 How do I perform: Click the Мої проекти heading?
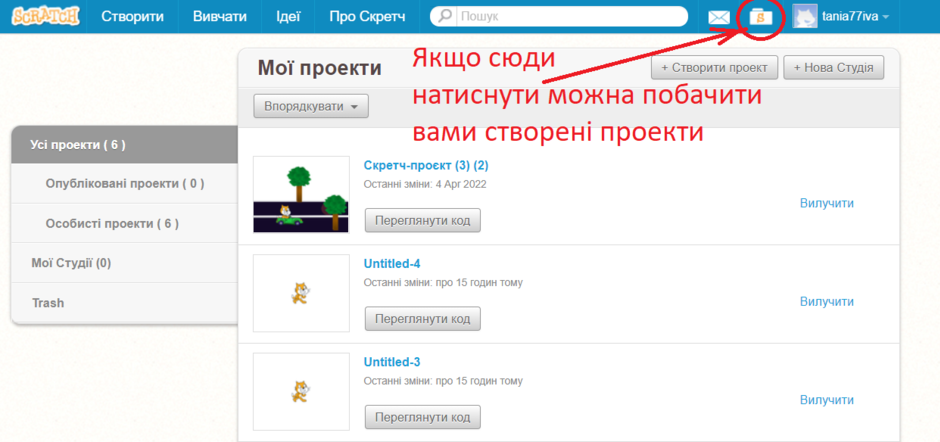(x=320, y=68)
